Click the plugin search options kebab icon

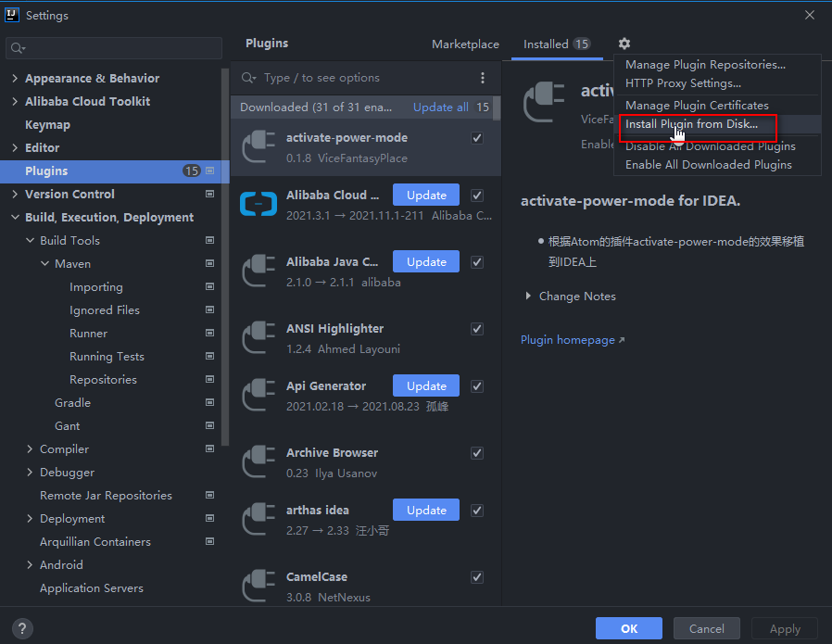[483, 78]
